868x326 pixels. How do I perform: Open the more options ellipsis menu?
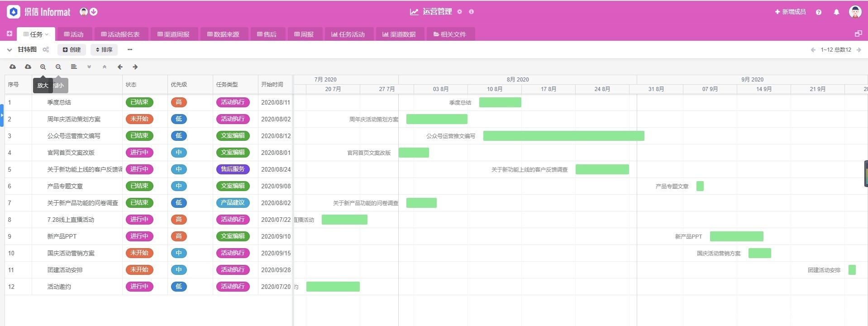(x=130, y=50)
